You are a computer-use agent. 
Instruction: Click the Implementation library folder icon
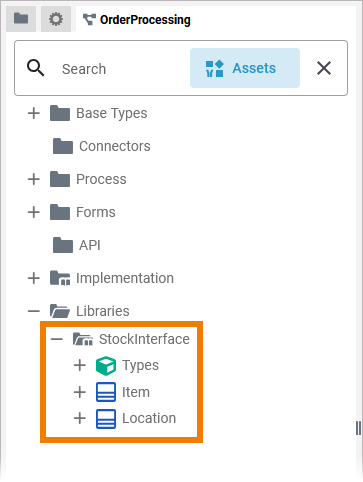point(60,278)
